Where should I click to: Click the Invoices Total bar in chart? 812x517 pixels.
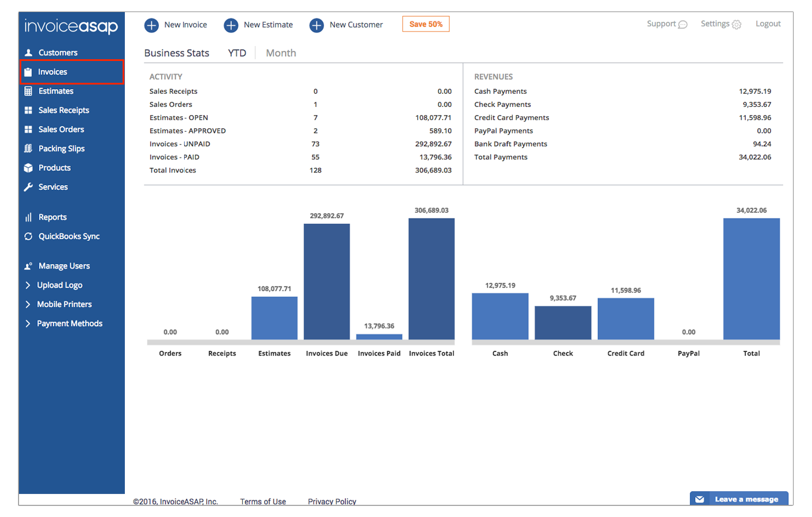[431, 279]
